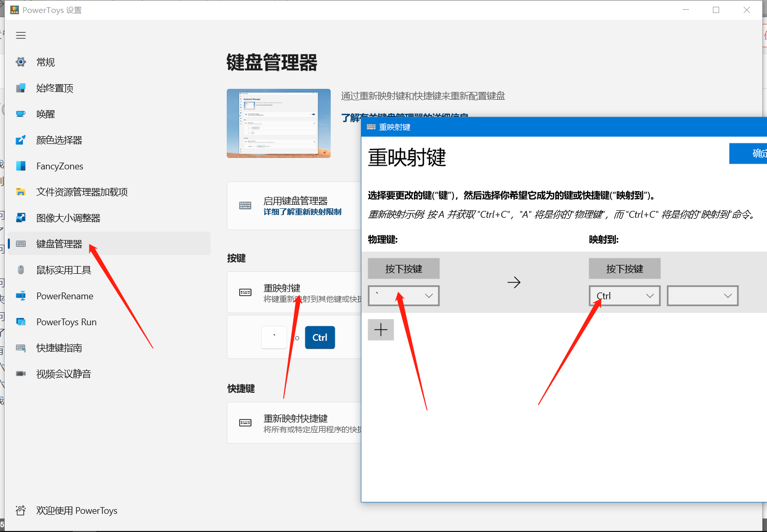Click the PowerToys logo in title bar

(14, 10)
